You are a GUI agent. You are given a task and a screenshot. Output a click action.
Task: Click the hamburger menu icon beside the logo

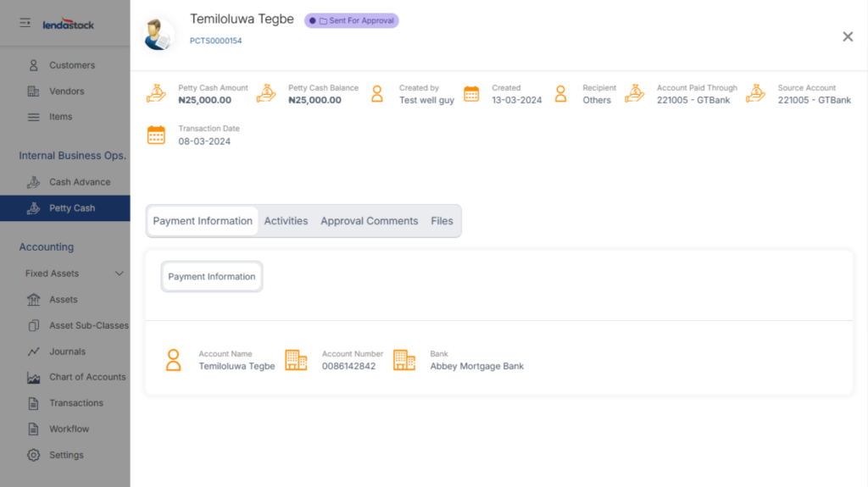(25, 23)
